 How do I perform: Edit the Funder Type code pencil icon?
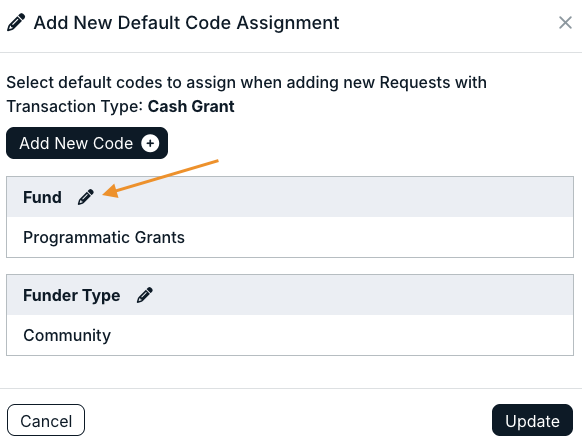click(145, 295)
